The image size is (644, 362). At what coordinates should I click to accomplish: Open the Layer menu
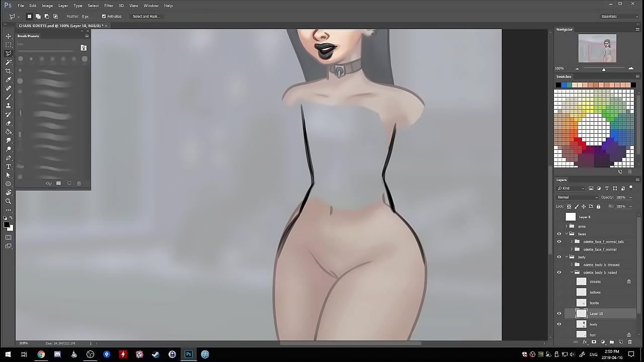63,6
